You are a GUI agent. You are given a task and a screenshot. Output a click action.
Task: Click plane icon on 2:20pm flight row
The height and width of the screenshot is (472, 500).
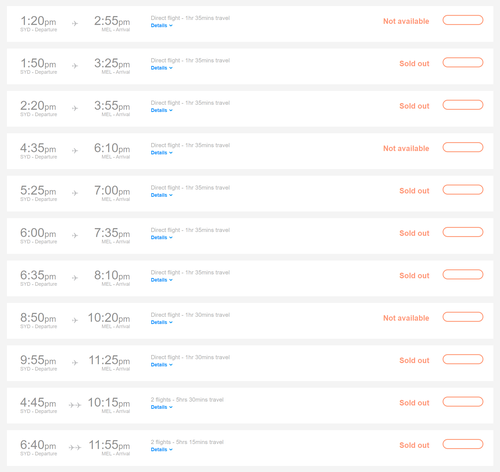pyautogui.click(x=75, y=108)
